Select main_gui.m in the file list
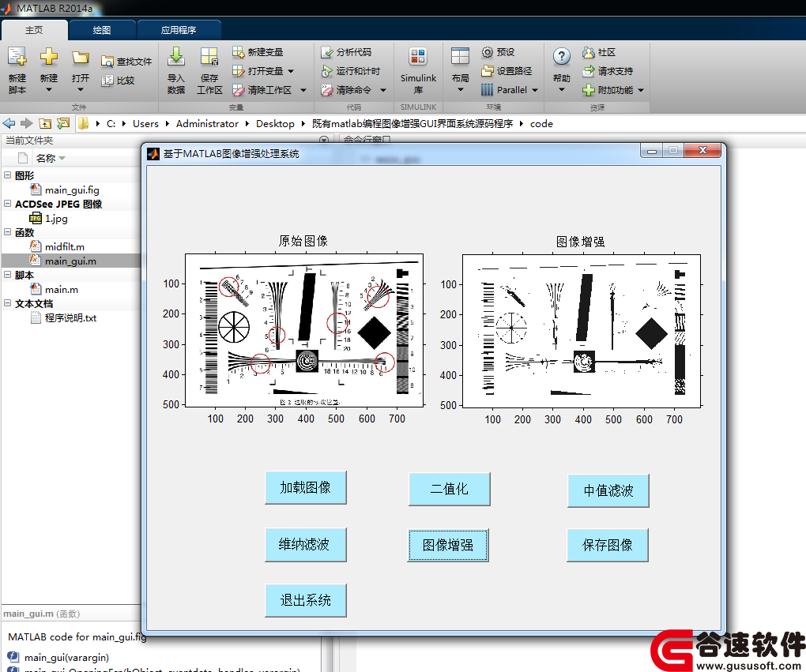This screenshot has height=672, width=806. coord(70,261)
